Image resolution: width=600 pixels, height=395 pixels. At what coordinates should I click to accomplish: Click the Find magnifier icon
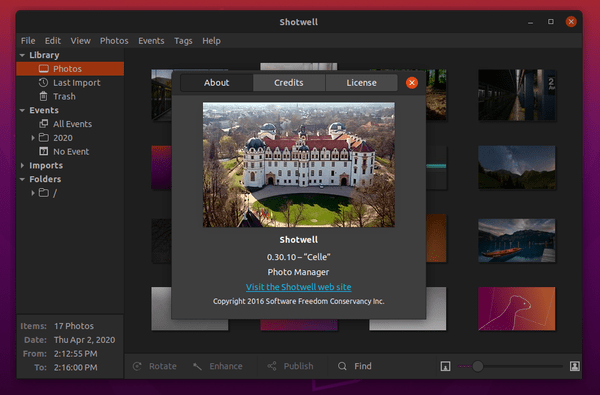click(x=342, y=366)
